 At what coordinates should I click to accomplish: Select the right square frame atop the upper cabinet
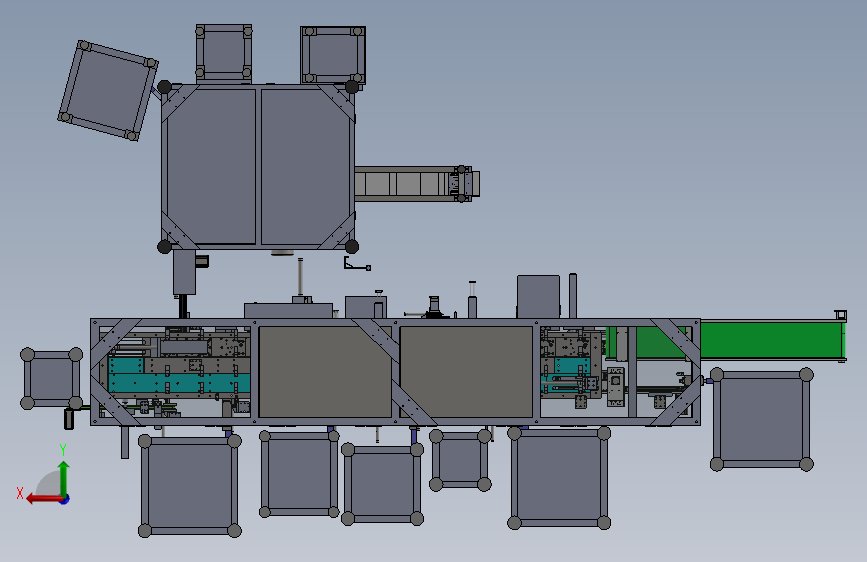coord(333,55)
